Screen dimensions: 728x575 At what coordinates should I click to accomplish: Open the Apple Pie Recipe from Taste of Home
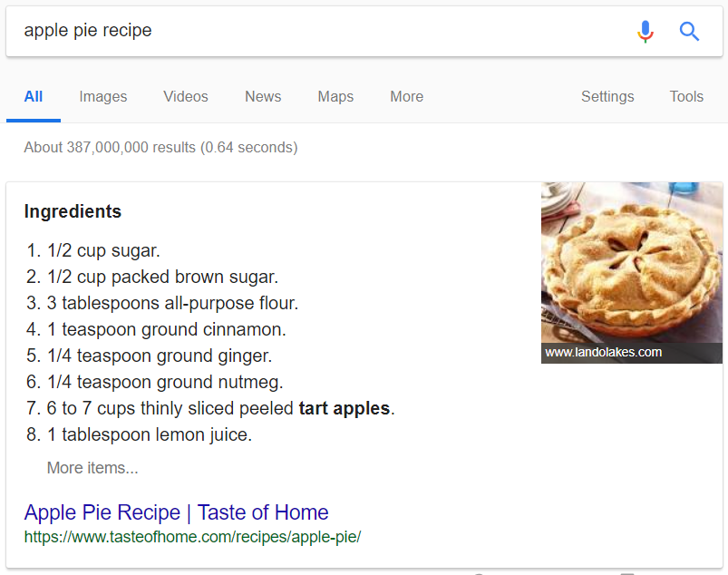click(176, 512)
